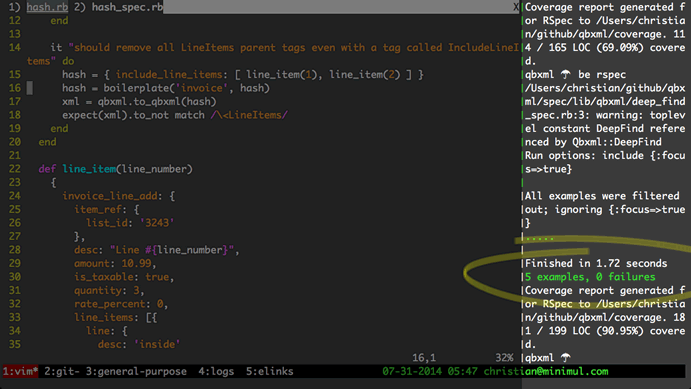Click 'amount: 10.99' on line 29
This screenshot has height=389, width=691.
coord(113,263)
